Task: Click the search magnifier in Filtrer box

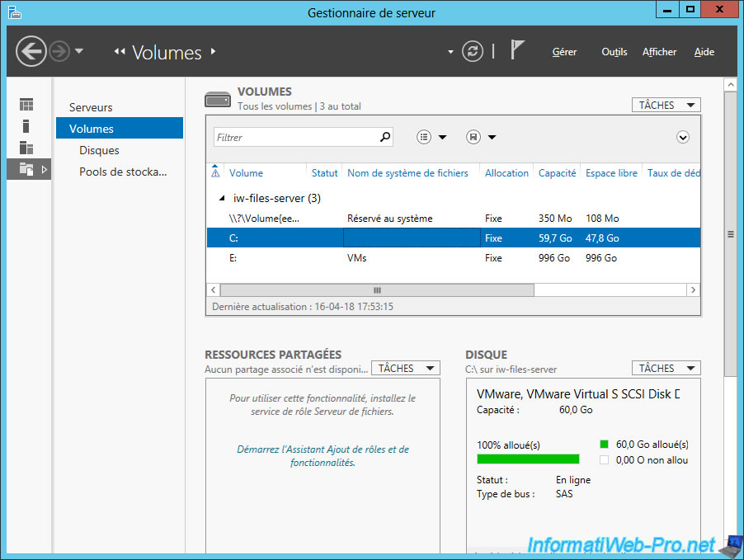Action: pos(384,138)
